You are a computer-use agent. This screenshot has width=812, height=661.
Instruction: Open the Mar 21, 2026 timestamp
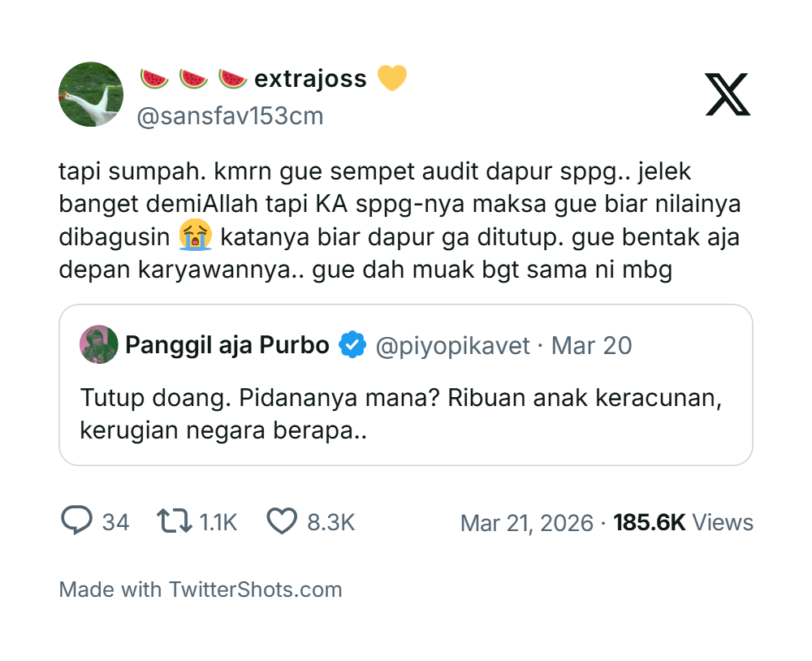coord(526,522)
